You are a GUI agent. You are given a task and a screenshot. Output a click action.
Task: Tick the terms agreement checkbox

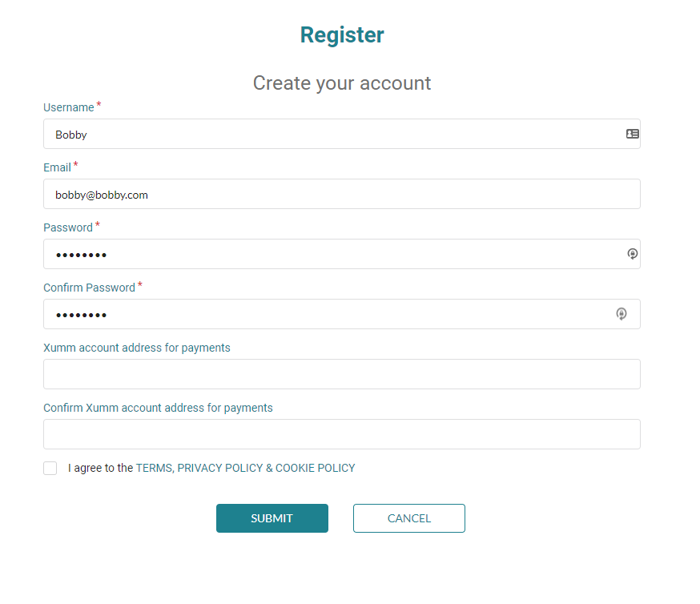50,469
